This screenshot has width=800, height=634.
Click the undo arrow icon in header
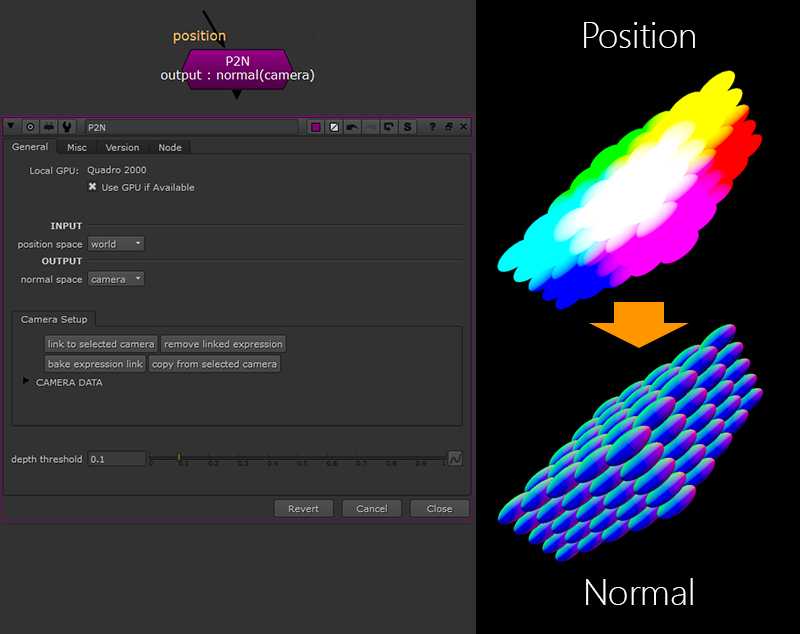352,127
